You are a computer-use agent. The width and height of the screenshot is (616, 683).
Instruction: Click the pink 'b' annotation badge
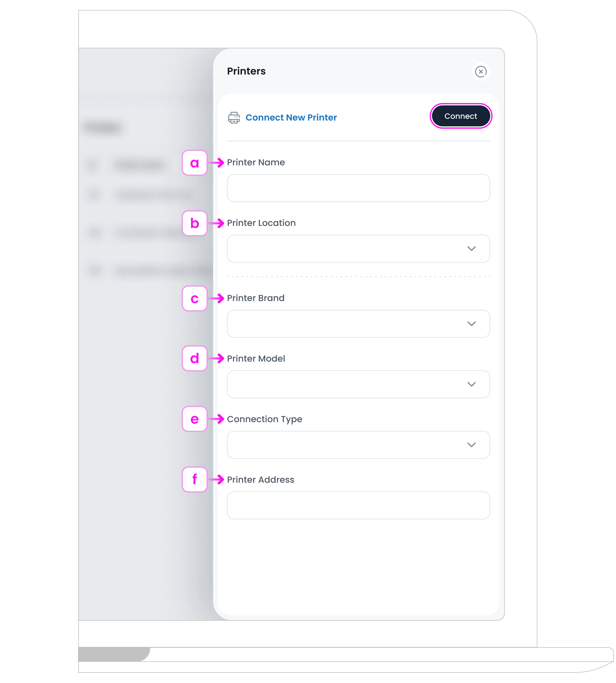(195, 223)
